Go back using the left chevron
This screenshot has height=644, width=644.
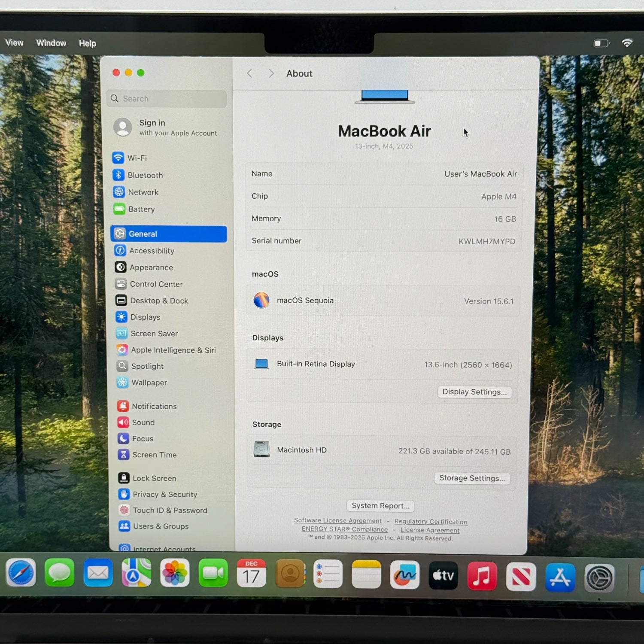[x=249, y=73]
